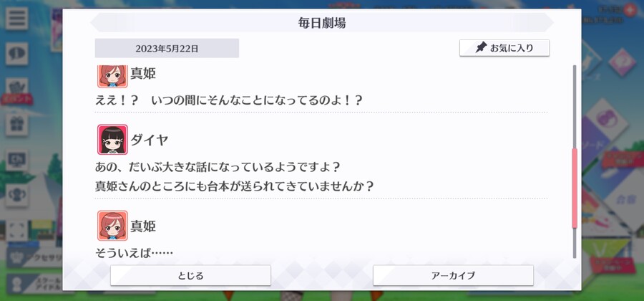
Task: Open the screen switch icon in sidebar
Action: tap(17, 160)
